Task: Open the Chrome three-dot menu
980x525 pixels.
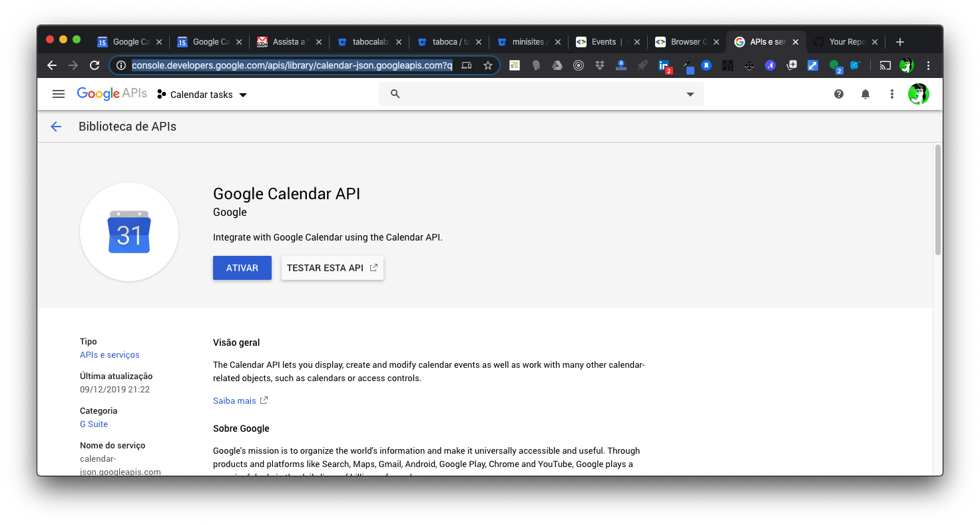Action: 929,65
